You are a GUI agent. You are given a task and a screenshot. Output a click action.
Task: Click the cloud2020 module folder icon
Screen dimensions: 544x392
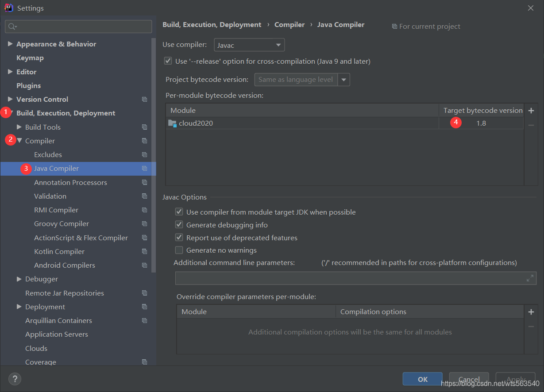[x=173, y=123]
